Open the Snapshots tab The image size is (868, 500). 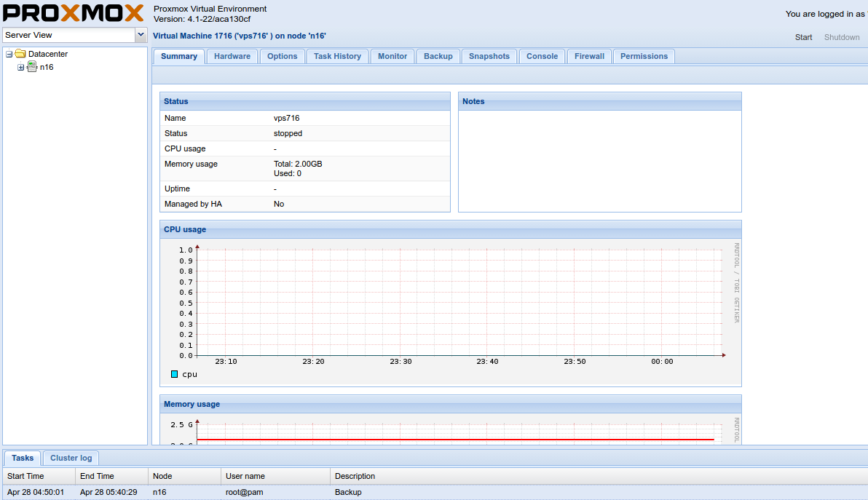pyautogui.click(x=489, y=56)
